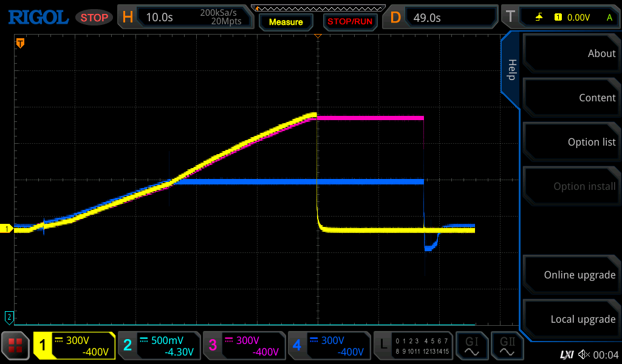Click the GII signal generator icon
Image resolution: width=622 pixels, height=364 pixels.
point(506,346)
